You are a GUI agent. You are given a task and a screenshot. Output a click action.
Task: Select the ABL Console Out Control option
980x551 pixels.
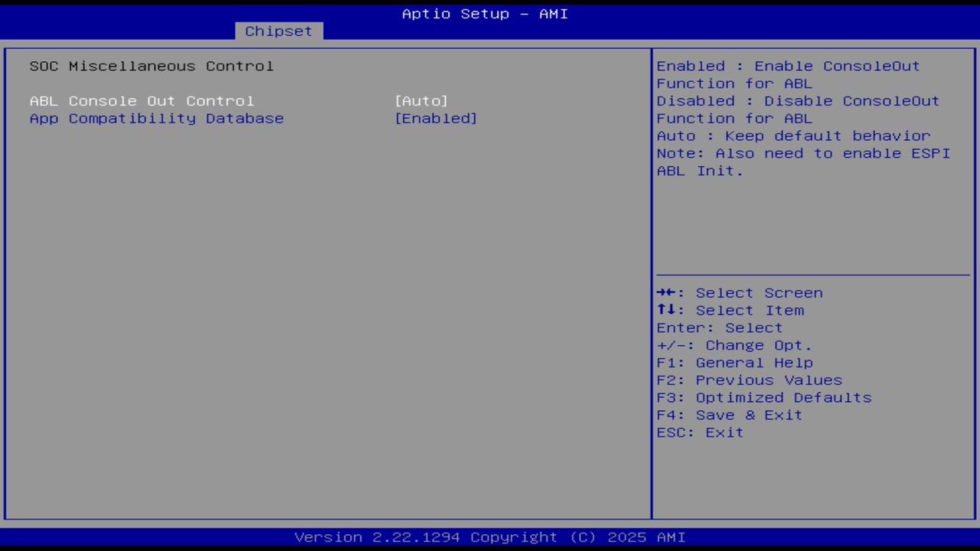coord(142,100)
